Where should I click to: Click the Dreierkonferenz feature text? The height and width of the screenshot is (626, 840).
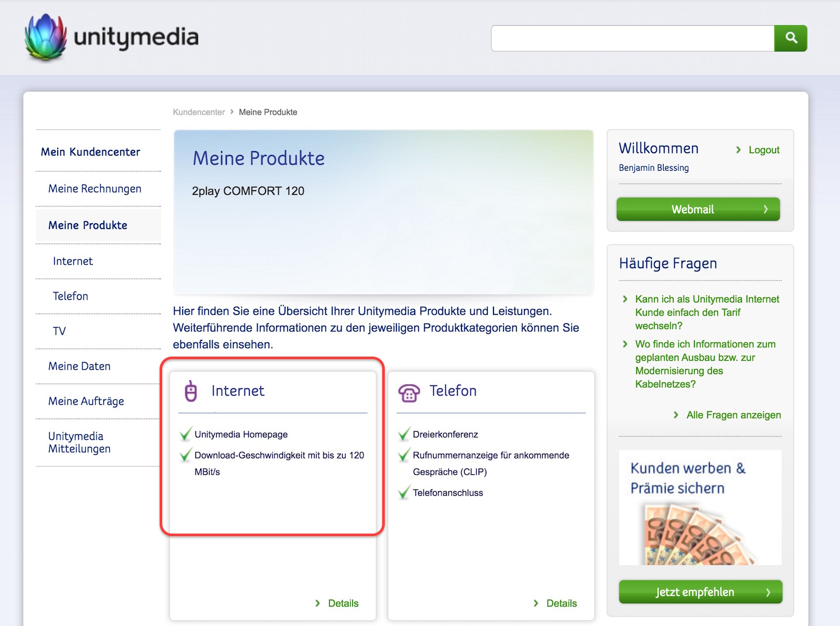point(445,434)
